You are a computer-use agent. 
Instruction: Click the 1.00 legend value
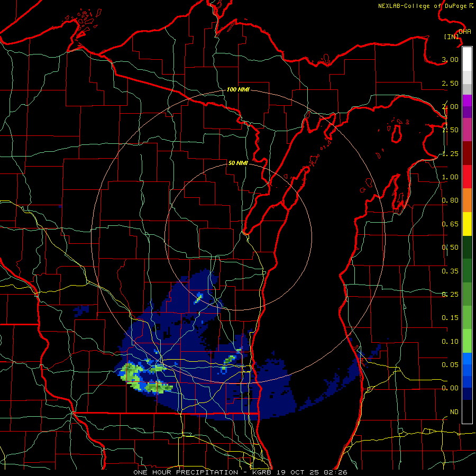tap(450, 177)
